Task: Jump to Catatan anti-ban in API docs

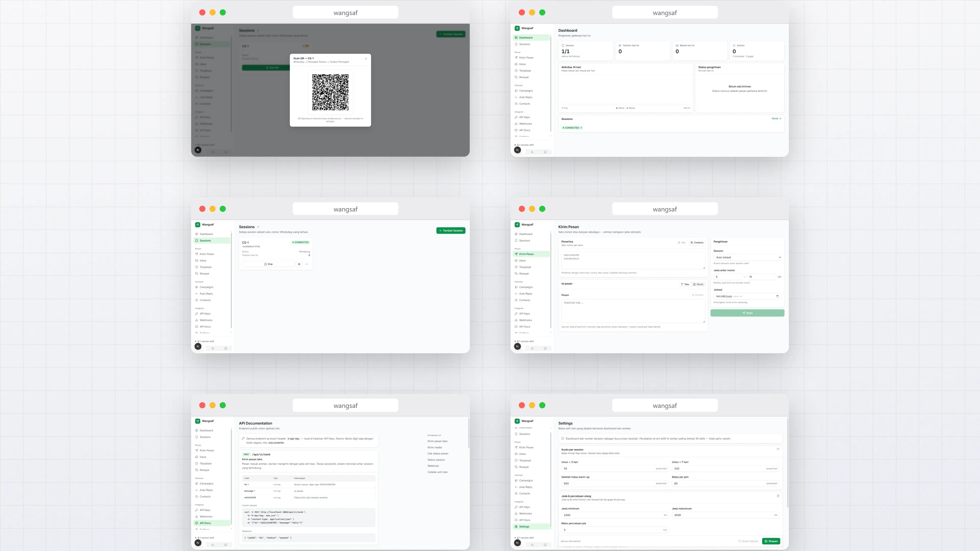Action: click(x=437, y=472)
